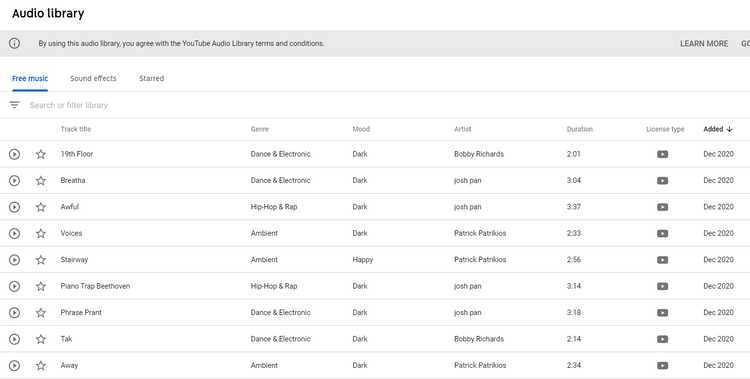Play the track 19th Floor
The height and width of the screenshot is (379, 750).
coord(14,154)
